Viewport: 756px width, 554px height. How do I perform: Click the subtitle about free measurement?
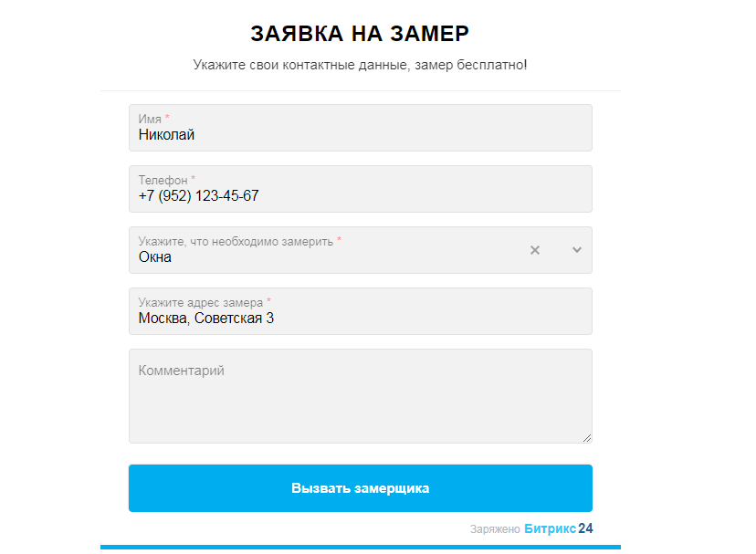(360, 65)
